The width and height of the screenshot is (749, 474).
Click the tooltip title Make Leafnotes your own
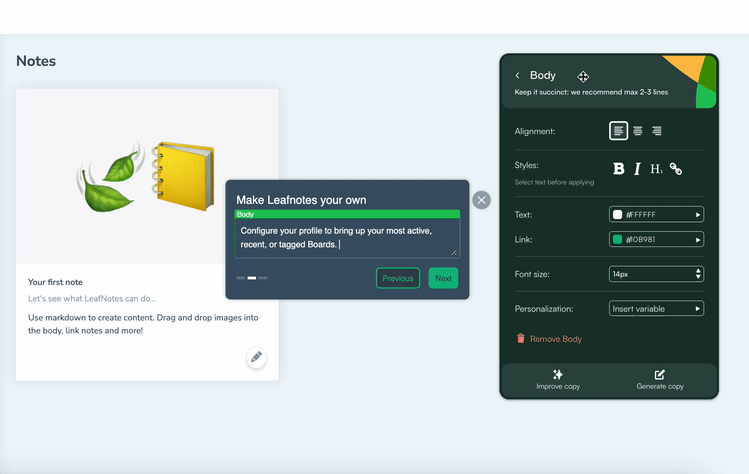tap(301, 200)
